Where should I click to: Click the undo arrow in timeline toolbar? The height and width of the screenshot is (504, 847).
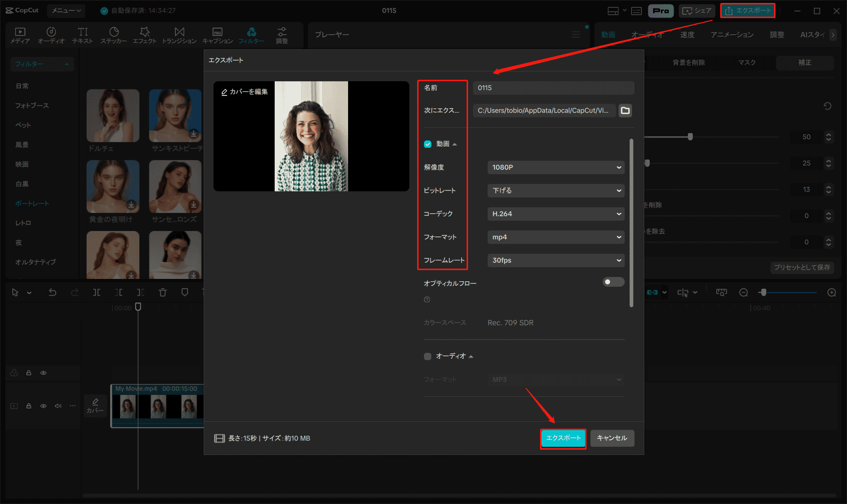(52, 293)
